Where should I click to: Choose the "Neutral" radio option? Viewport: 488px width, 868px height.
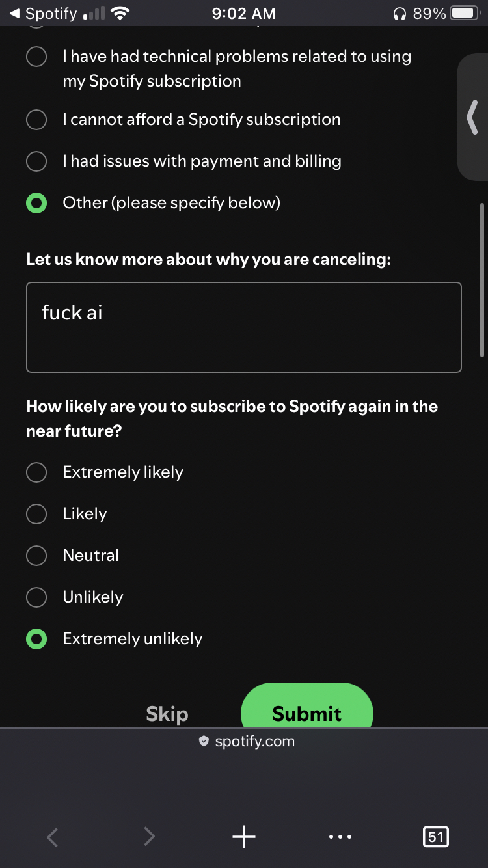pos(36,556)
